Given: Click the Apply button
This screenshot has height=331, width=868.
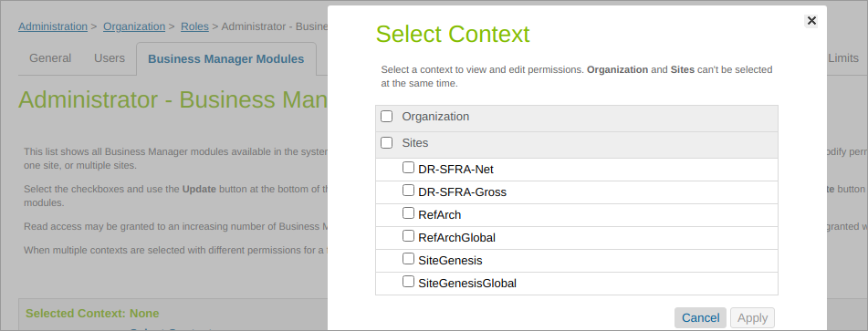Looking at the screenshot, I should tap(752, 317).
